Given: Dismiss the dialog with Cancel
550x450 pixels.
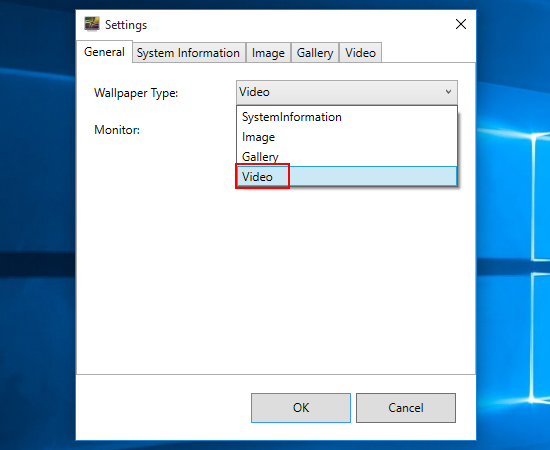Looking at the screenshot, I should coord(406,408).
